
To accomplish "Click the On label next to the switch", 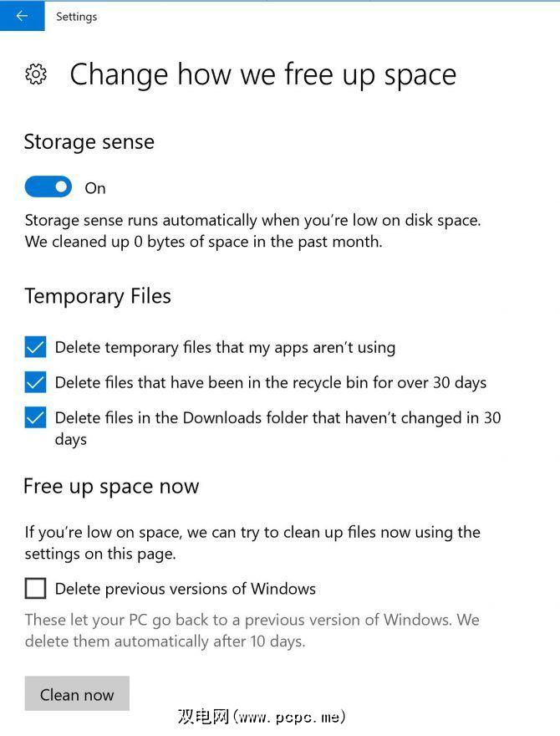I will coord(95,188).
